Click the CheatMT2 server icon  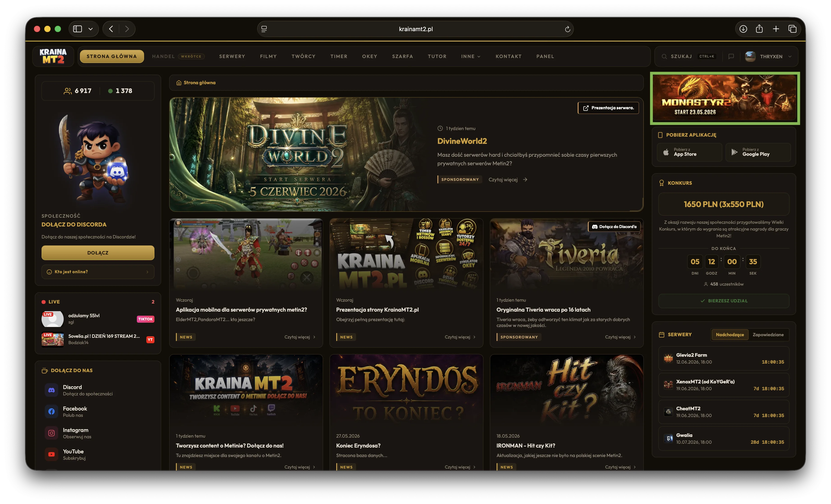pos(668,412)
